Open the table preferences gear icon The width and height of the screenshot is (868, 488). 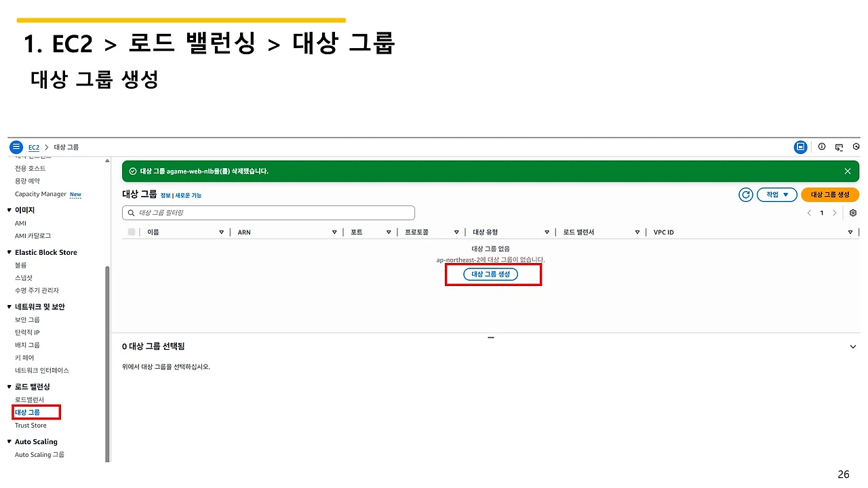852,212
